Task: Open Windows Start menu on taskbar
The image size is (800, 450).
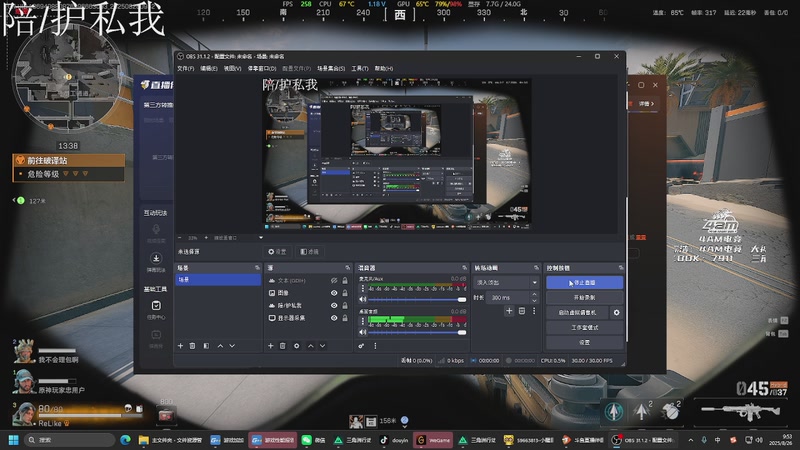Action: 14,440
